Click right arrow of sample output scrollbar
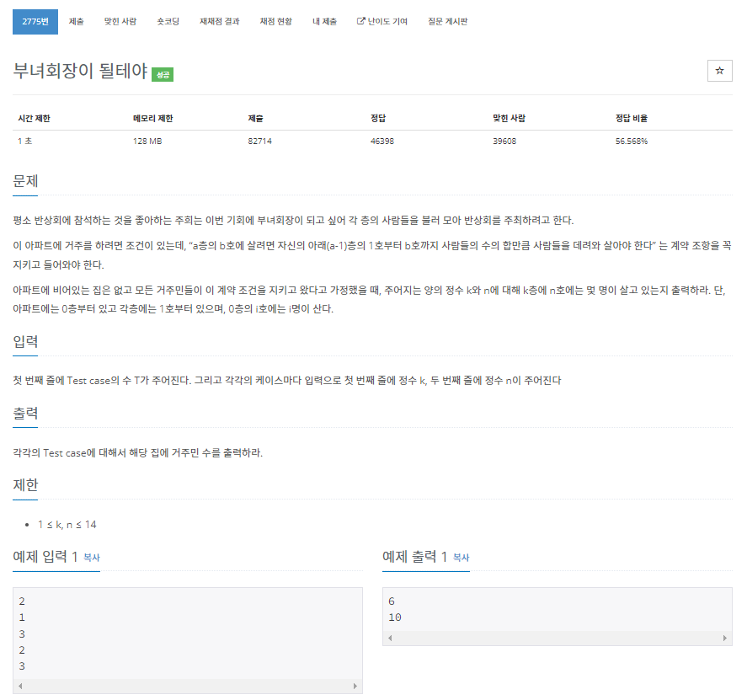Screen dimensions: 747x700 [x=724, y=638]
